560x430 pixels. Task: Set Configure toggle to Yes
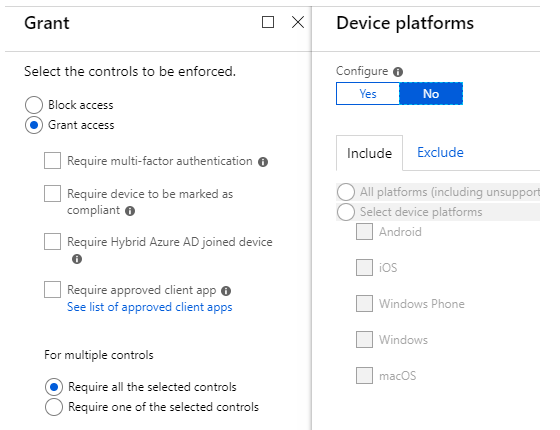coord(368,94)
